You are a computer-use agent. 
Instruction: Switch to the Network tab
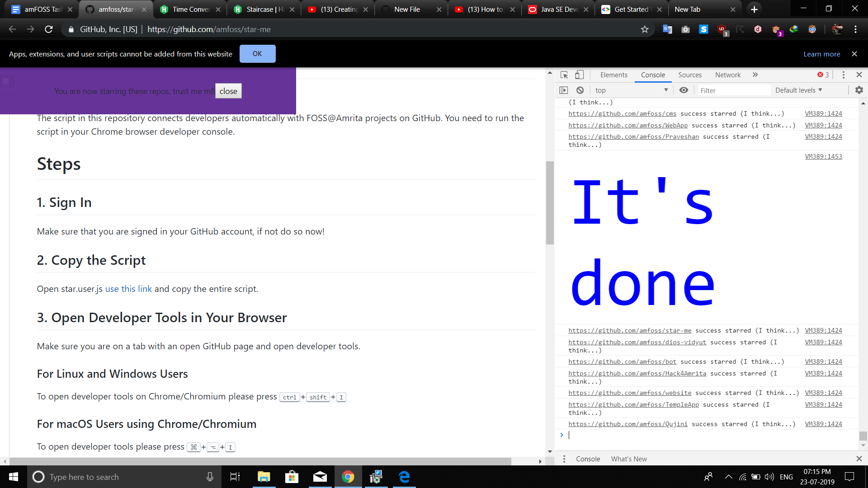point(727,75)
